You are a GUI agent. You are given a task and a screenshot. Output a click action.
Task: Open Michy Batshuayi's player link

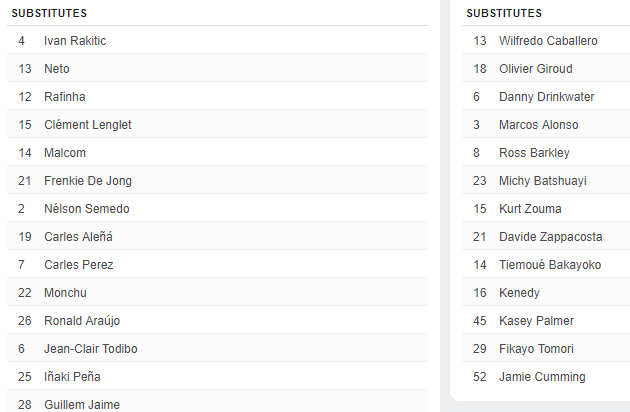543,181
